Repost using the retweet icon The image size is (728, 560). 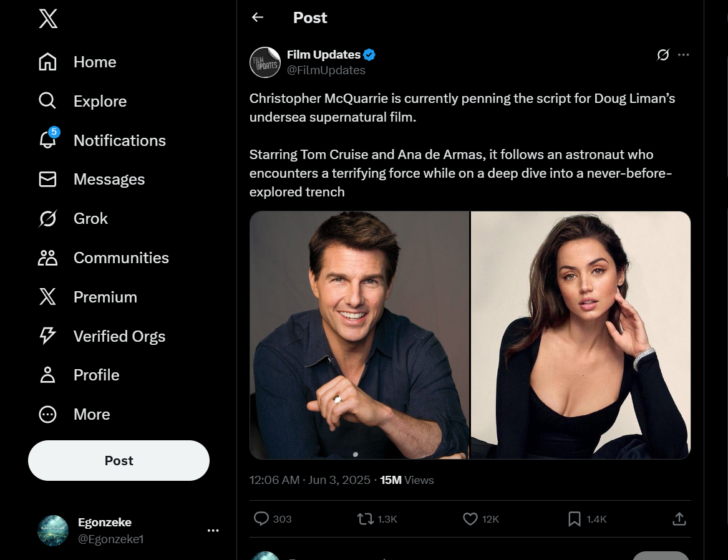tap(365, 519)
